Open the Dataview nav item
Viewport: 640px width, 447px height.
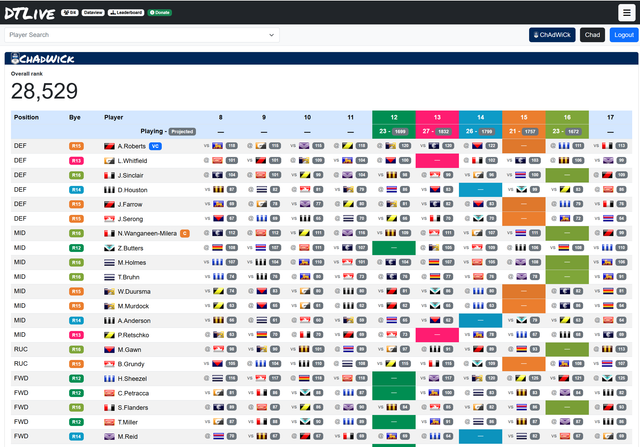87,12
